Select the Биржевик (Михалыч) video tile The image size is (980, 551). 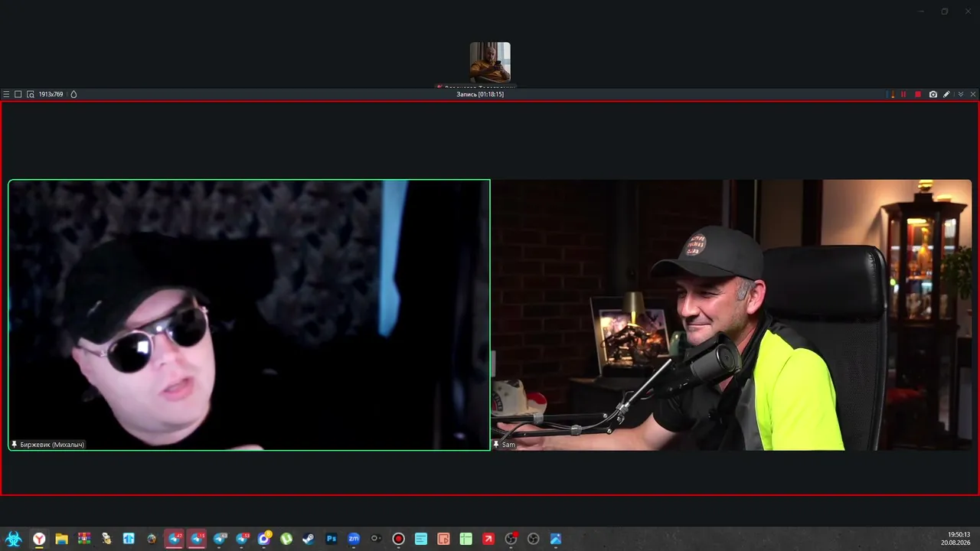coord(249,315)
